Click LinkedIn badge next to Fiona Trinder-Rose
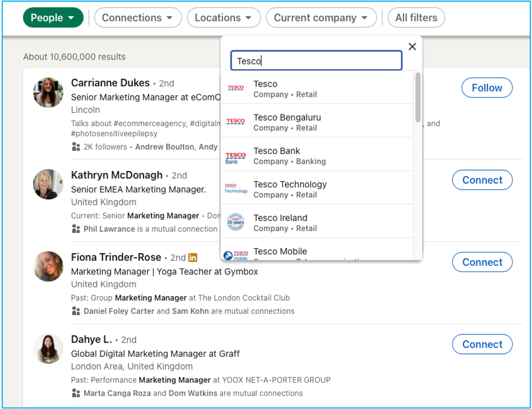The height and width of the screenshot is (409, 532). click(x=193, y=258)
